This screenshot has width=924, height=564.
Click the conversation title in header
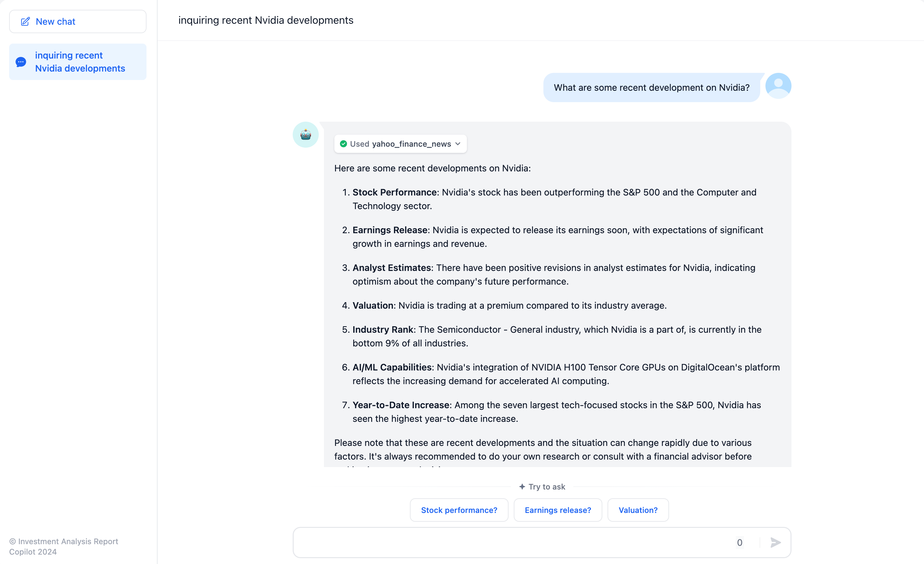(x=265, y=20)
